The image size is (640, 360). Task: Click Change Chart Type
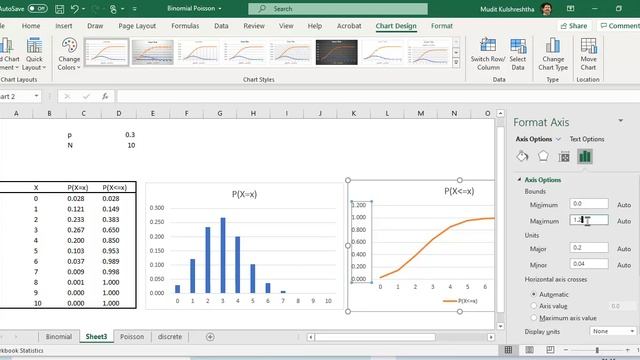pyautogui.click(x=553, y=55)
